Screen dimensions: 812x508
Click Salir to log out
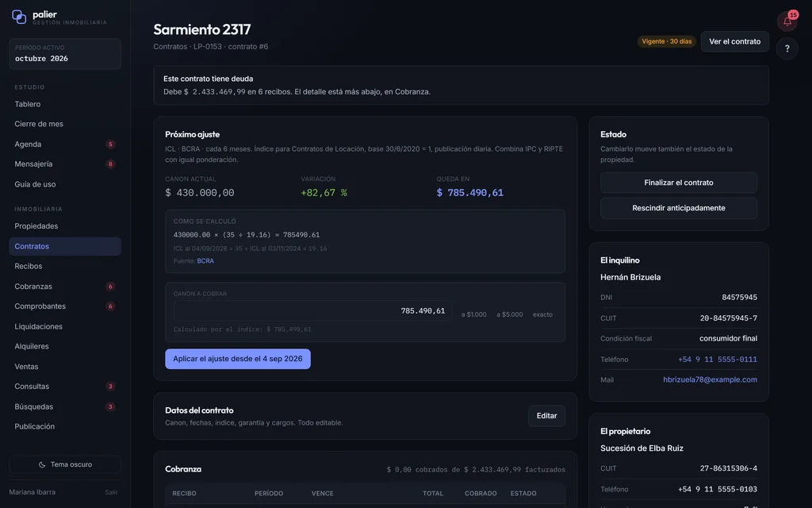pyautogui.click(x=111, y=492)
